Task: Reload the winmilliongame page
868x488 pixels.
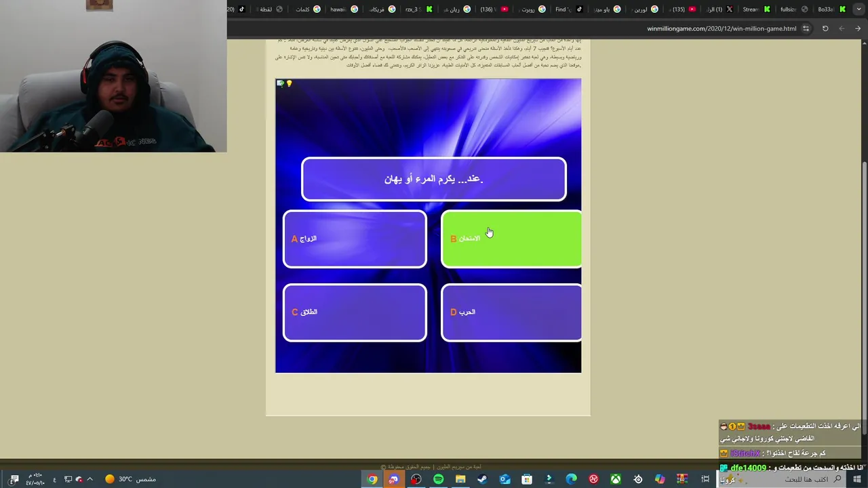Action: click(825, 28)
